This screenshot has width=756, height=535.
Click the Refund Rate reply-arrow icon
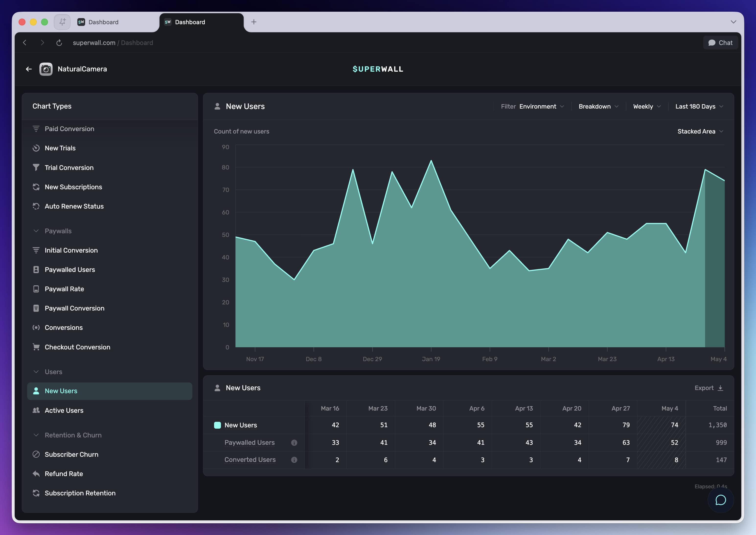36,474
